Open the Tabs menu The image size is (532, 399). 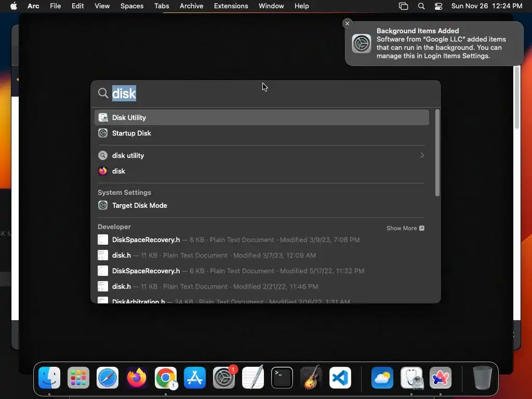pos(162,6)
